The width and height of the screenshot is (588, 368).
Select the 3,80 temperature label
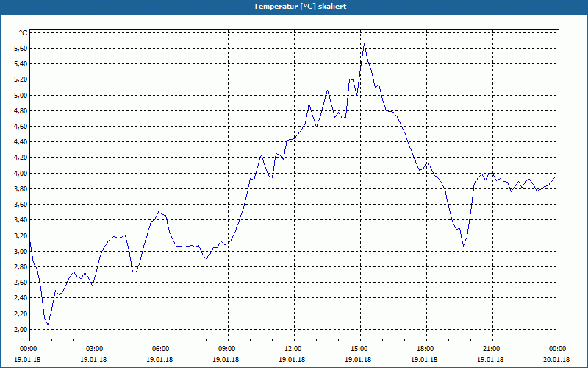point(21,189)
